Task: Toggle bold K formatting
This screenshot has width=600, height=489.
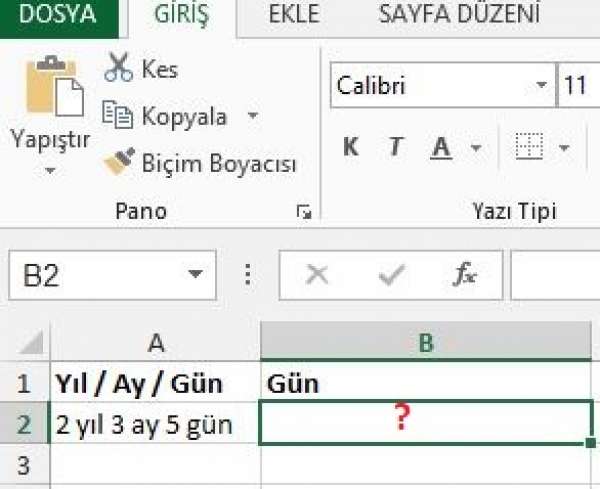Action: pyautogui.click(x=351, y=146)
